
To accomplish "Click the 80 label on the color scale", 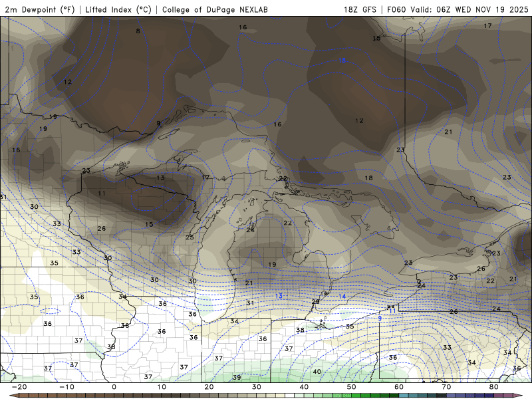I will coord(494,387).
